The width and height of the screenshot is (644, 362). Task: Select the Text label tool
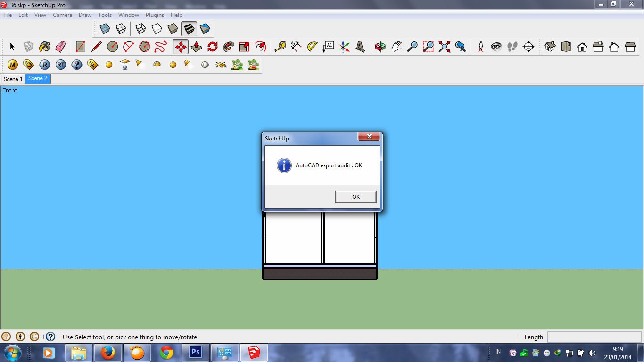pos(328,47)
